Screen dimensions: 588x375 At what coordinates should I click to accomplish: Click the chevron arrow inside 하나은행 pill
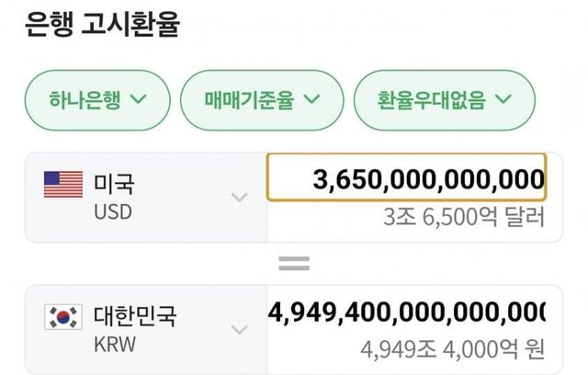pyautogui.click(x=139, y=98)
